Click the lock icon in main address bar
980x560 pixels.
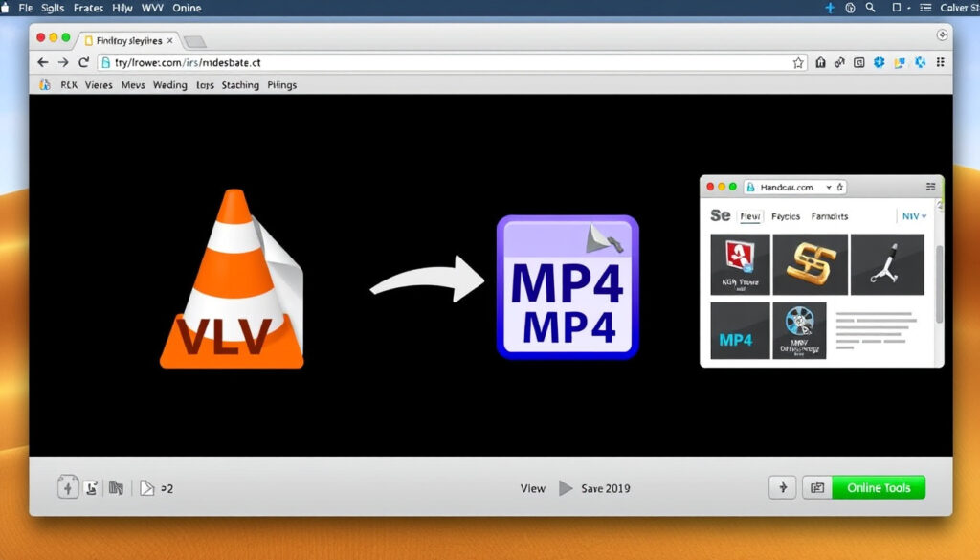coord(105,62)
